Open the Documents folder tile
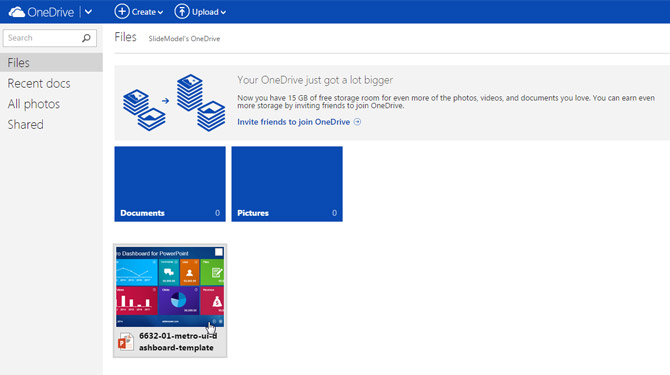The height and width of the screenshot is (375, 670). tap(170, 184)
